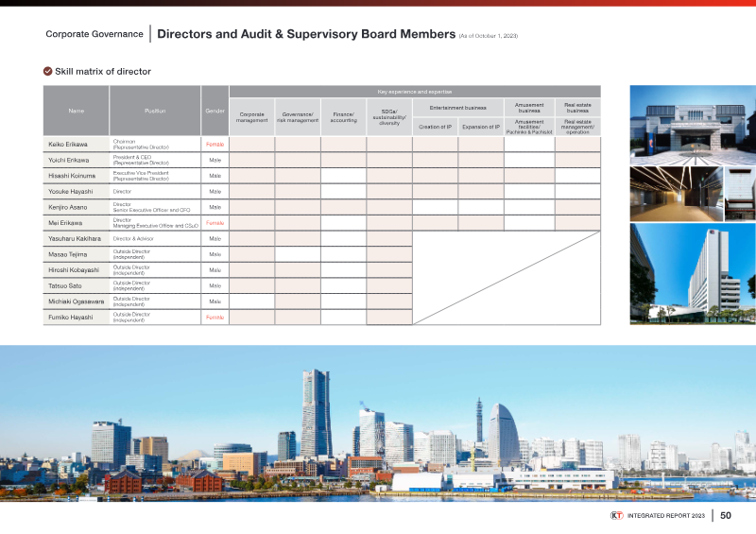This screenshot has height=534, width=756.
Task: Click the checkmark icon beside Skill matrix heading
Action: click(x=48, y=72)
